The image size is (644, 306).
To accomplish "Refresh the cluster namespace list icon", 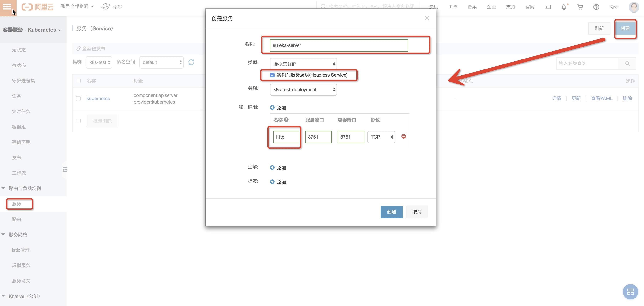I will [x=191, y=62].
